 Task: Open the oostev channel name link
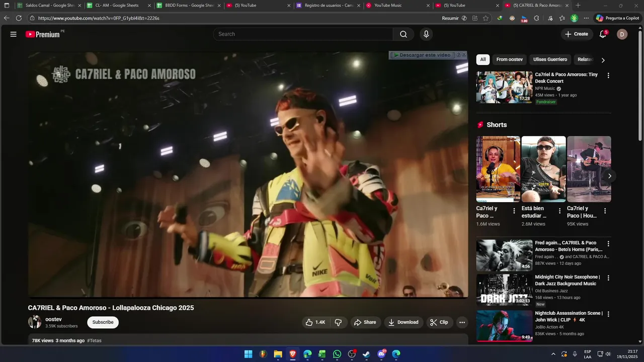[53, 319]
